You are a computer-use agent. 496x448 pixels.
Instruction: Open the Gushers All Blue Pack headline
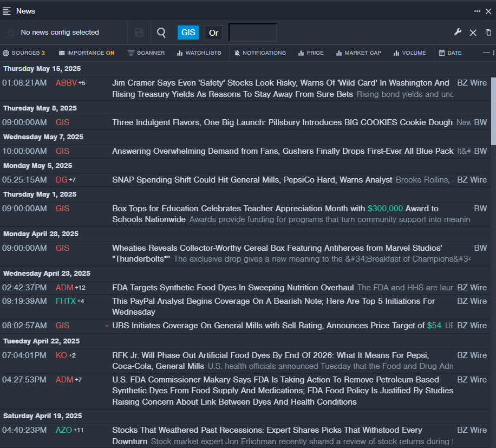pos(283,151)
